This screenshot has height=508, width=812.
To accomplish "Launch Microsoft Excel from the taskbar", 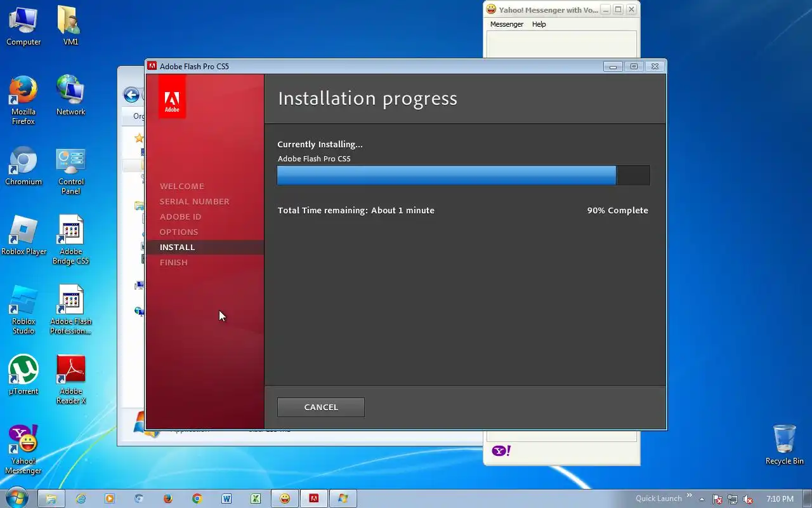I will [x=256, y=498].
